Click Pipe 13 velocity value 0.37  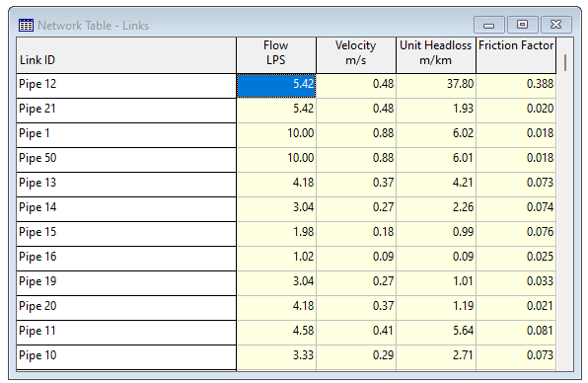(x=356, y=185)
